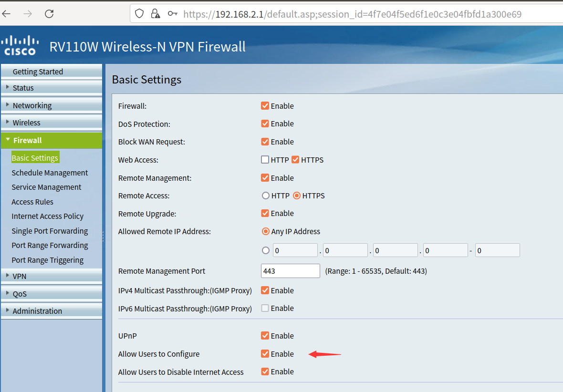Viewport: 563px width, 392px height.
Task: Expand the QoS menu arrow
Action: [x=7, y=293]
